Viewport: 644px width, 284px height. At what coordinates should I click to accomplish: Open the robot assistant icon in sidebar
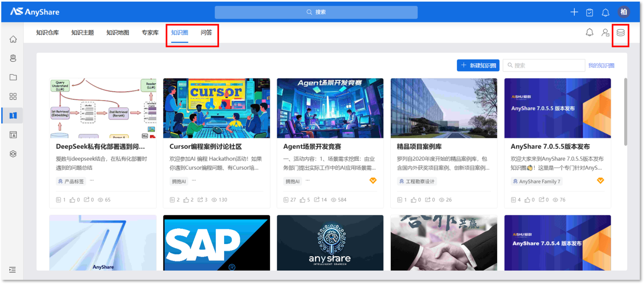coord(13,58)
